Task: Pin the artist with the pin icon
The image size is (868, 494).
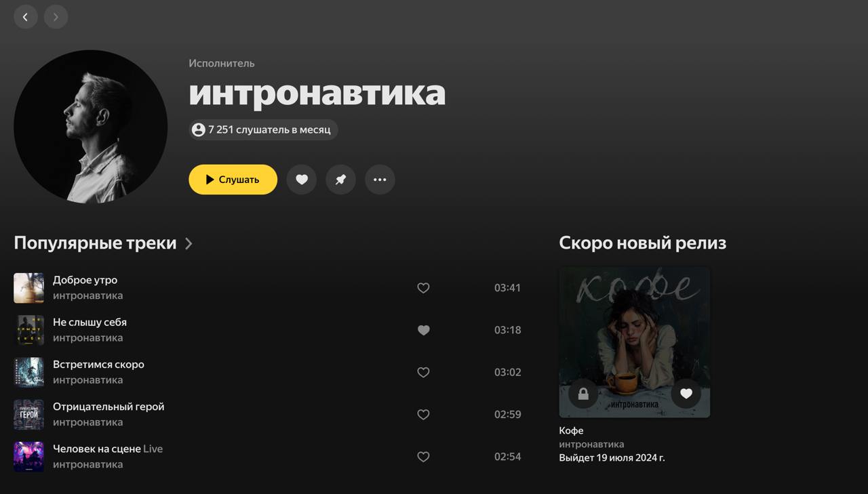Action: pos(341,180)
